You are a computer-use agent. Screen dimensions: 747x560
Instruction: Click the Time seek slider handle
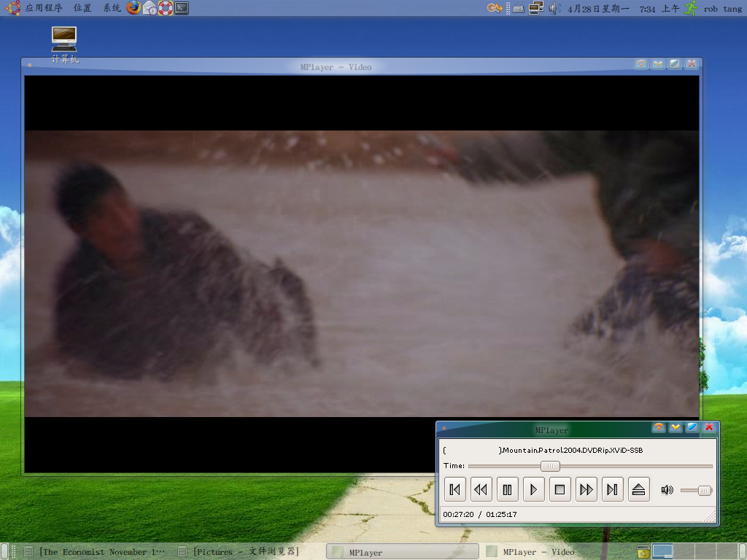pos(550,466)
